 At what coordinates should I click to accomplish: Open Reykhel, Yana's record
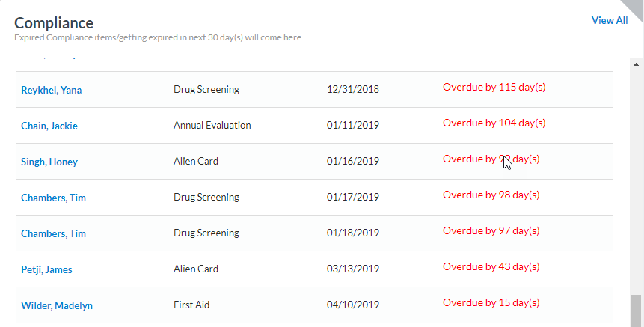pos(51,90)
